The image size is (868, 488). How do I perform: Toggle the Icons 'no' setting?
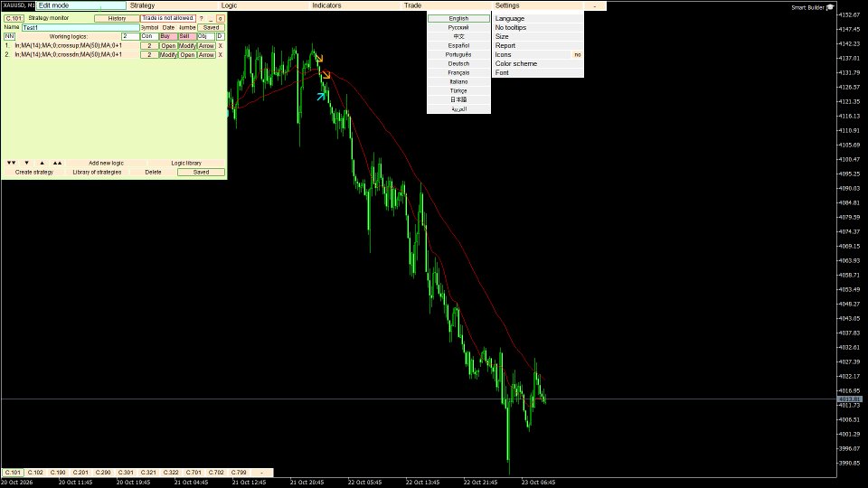pos(578,55)
